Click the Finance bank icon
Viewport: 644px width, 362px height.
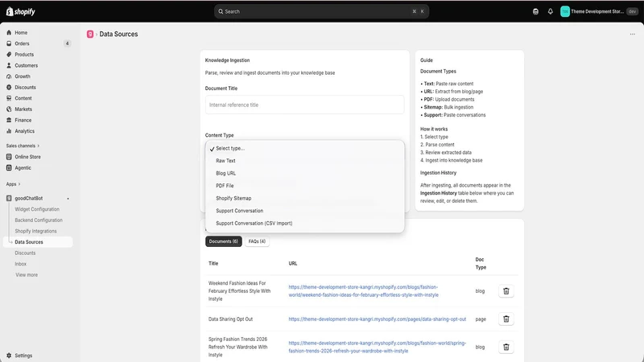click(x=9, y=120)
